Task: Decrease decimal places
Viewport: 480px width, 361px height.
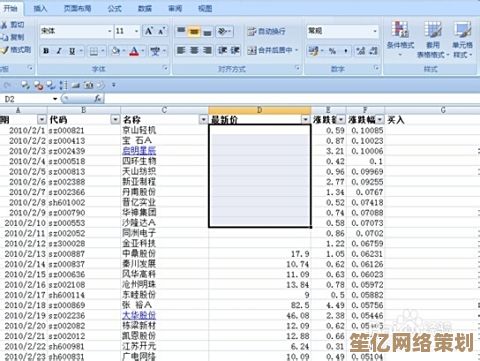Action: (373, 51)
